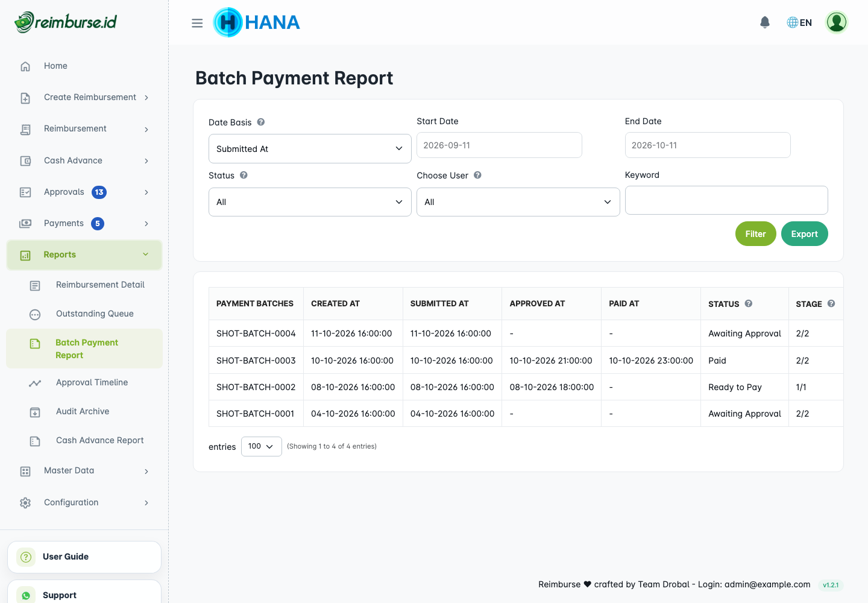Open Batch Payment Report menu item

coord(84,349)
